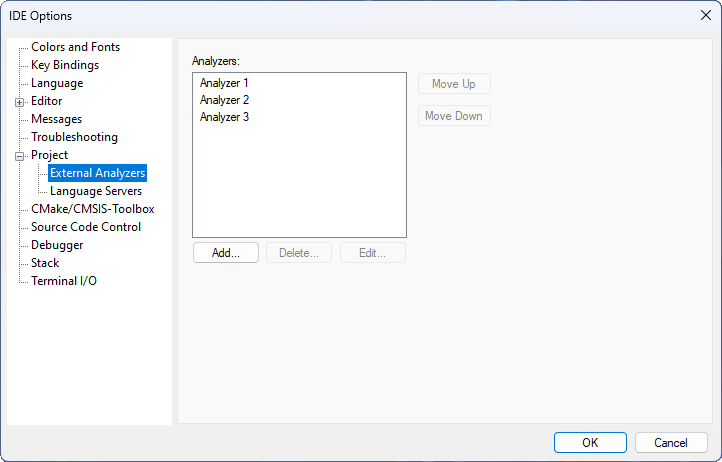Viewport: 722px width, 462px height.
Task: Open Language settings page
Action: [x=57, y=83]
